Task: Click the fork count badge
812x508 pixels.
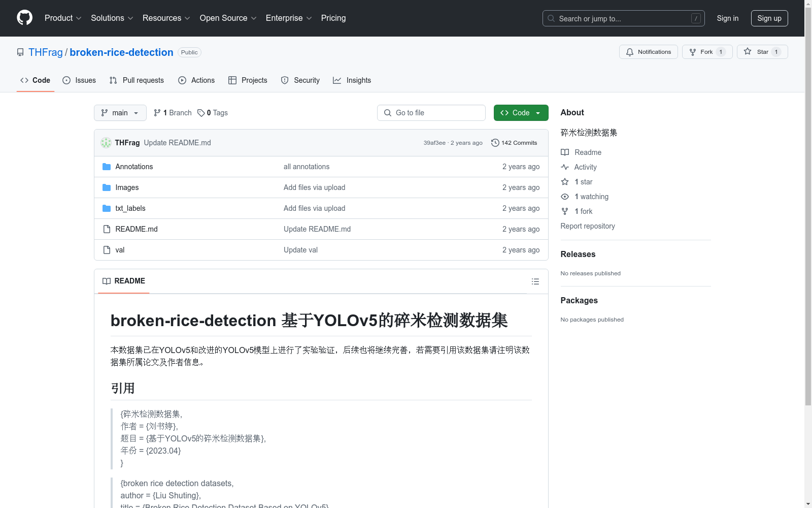Action: [721, 52]
